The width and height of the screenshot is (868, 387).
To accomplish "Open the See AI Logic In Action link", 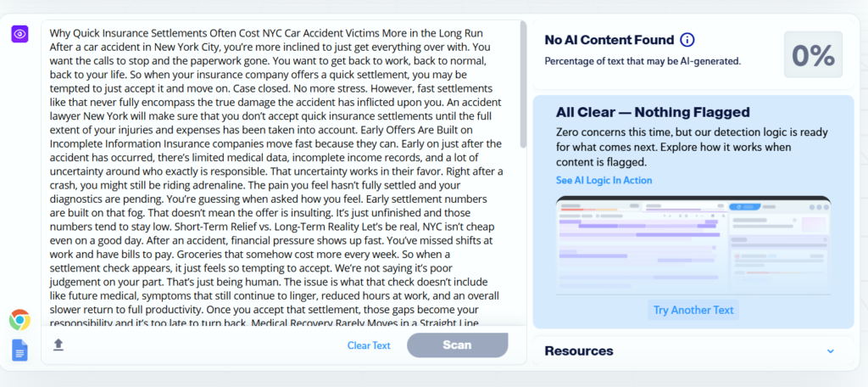I will click(604, 180).
